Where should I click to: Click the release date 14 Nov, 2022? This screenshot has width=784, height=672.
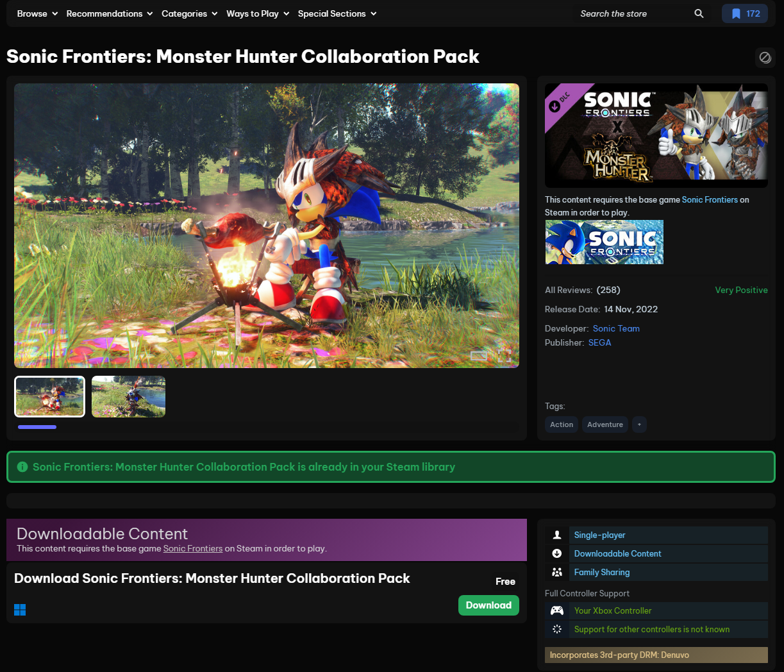(x=631, y=309)
